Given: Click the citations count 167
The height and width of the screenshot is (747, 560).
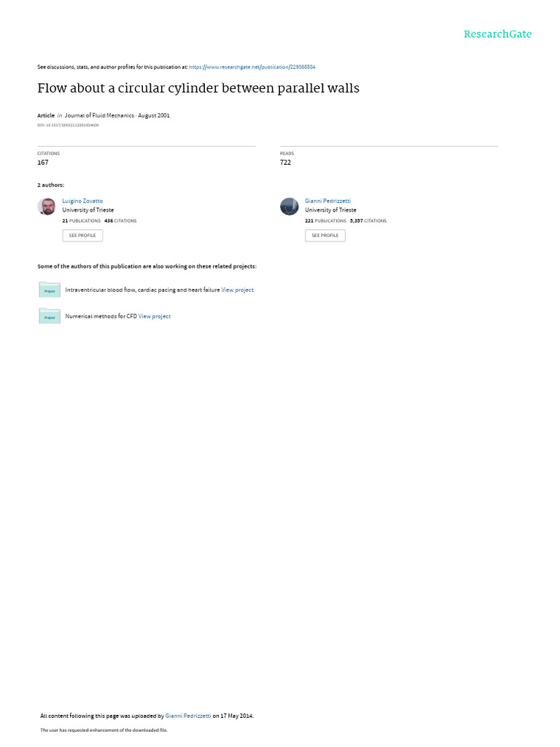Looking at the screenshot, I should tap(43, 163).
